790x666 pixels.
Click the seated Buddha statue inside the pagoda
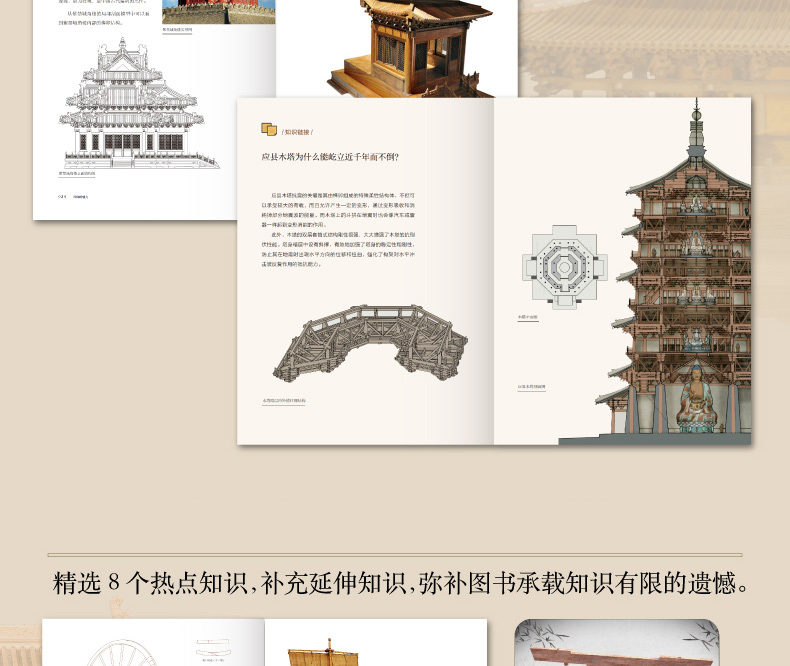(x=695, y=398)
